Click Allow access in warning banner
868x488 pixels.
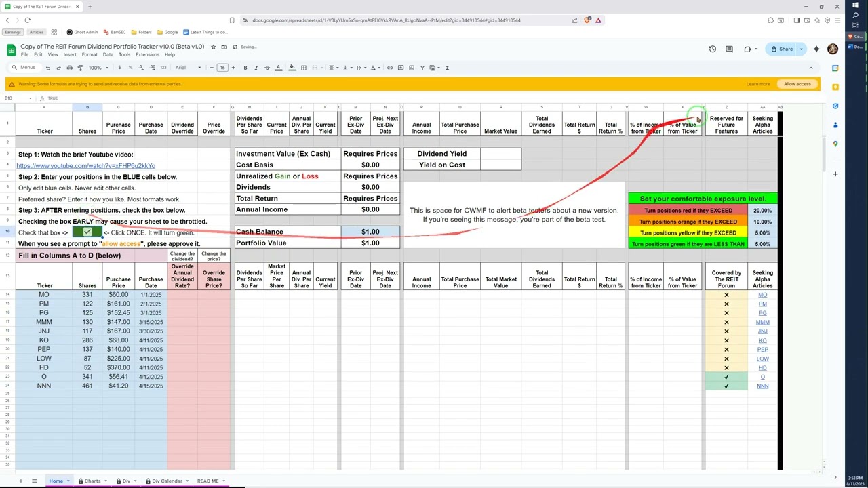click(797, 84)
